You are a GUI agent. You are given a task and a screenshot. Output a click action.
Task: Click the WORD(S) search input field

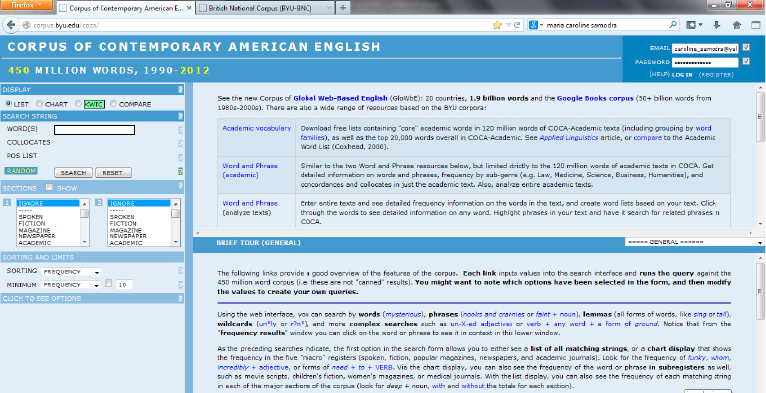pos(94,130)
